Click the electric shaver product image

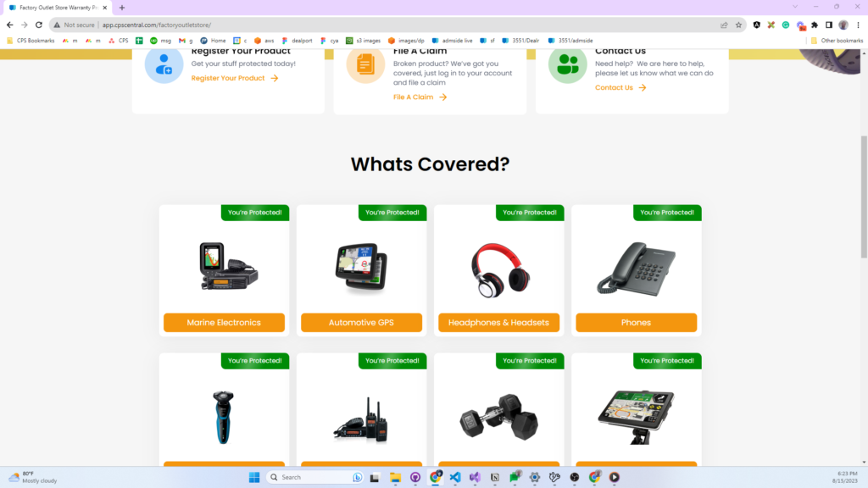tap(224, 416)
